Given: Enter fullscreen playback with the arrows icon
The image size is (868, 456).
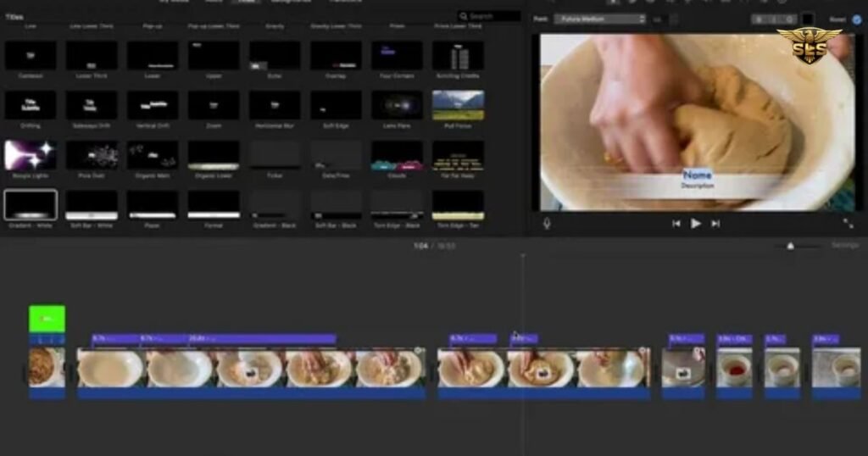Looking at the screenshot, I should coord(848,224).
